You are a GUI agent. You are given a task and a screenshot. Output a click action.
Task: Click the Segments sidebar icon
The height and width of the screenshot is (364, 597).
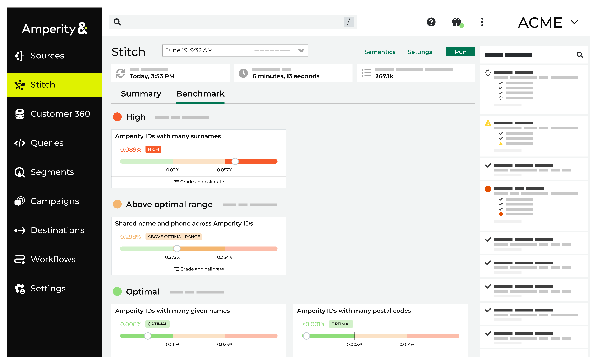tap(20, 172)
